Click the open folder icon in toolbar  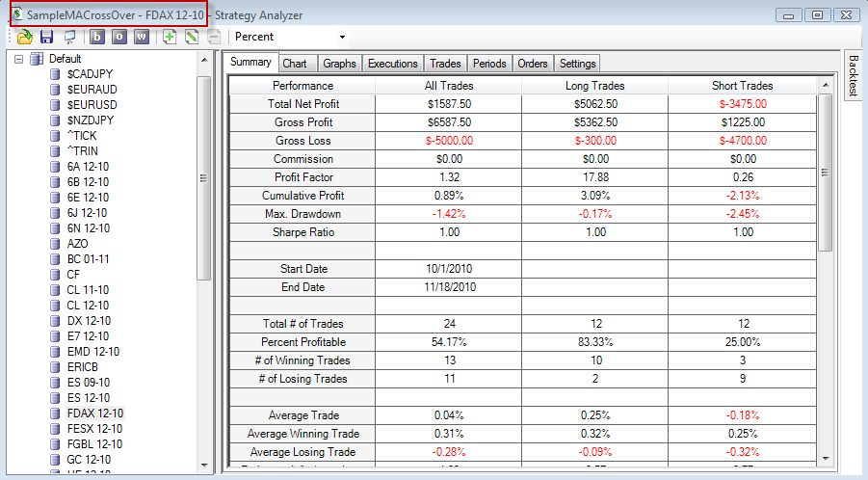[x=24, y=37]
